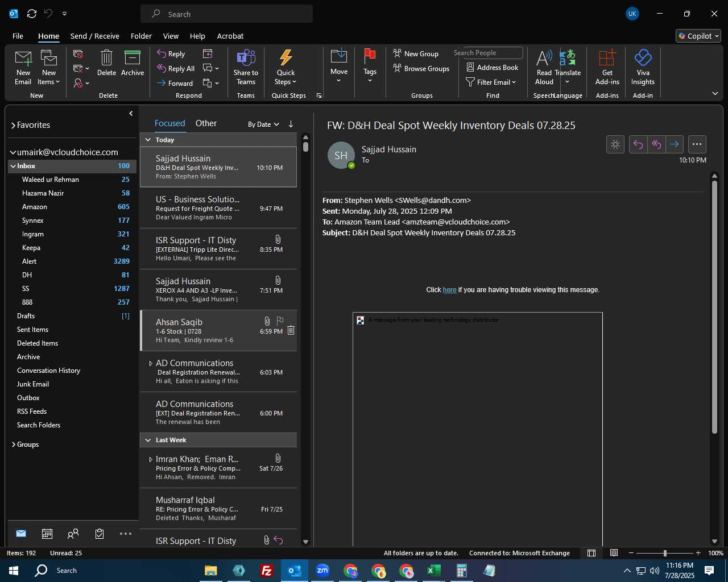Click the Mail icon in navigation bar
The height and width of the screenshot is (582, 728).
[x=21, y=534]
